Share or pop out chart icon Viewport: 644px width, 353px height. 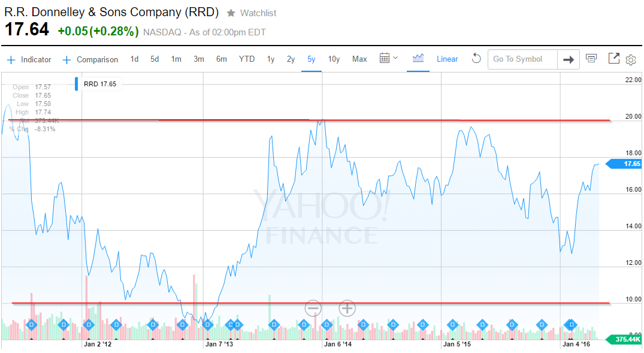point(613,58)
